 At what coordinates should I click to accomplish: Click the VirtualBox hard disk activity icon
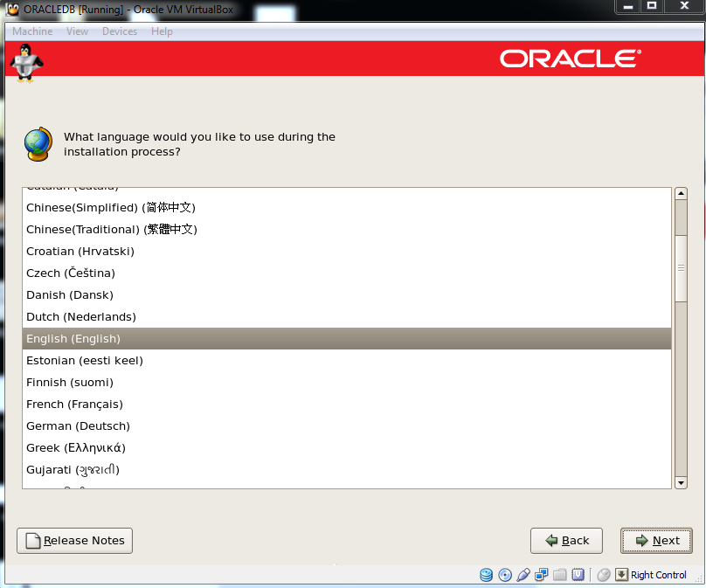pyautogui.click(x=487, y=575)
